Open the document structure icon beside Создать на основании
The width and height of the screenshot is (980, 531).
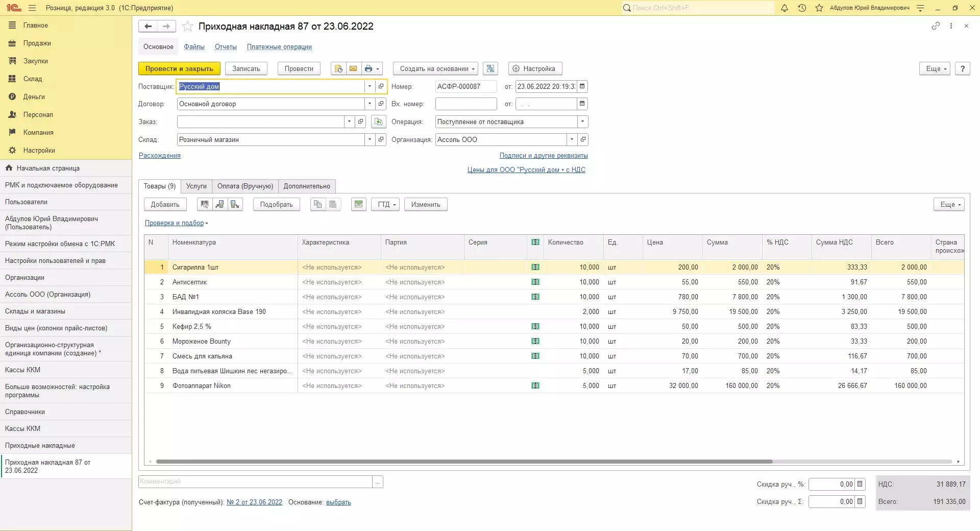491,68
